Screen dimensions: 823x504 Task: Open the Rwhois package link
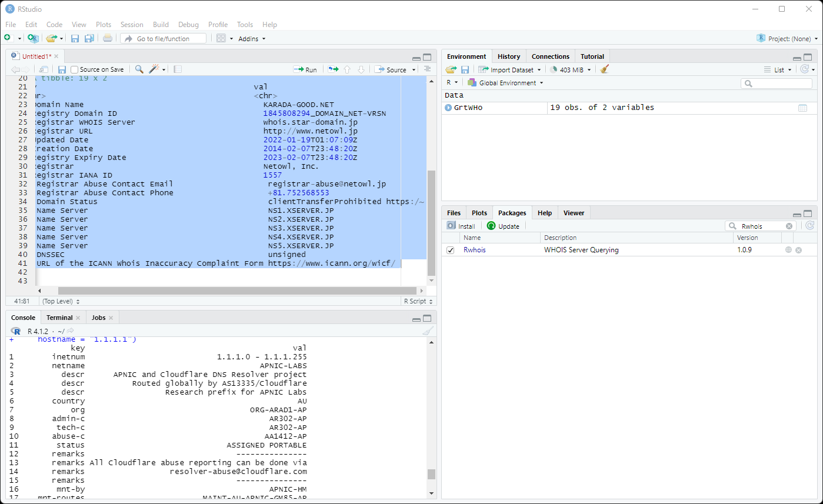coord(474,250)
